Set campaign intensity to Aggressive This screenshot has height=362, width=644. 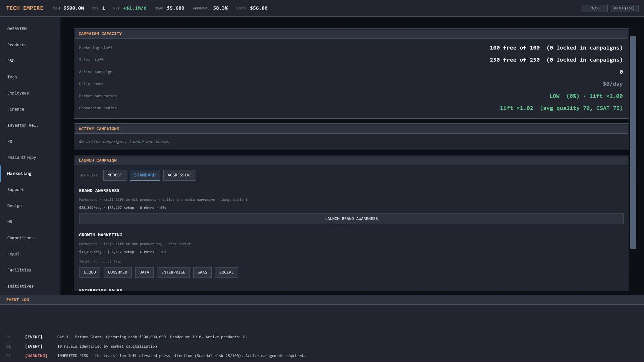coord(179,175)
